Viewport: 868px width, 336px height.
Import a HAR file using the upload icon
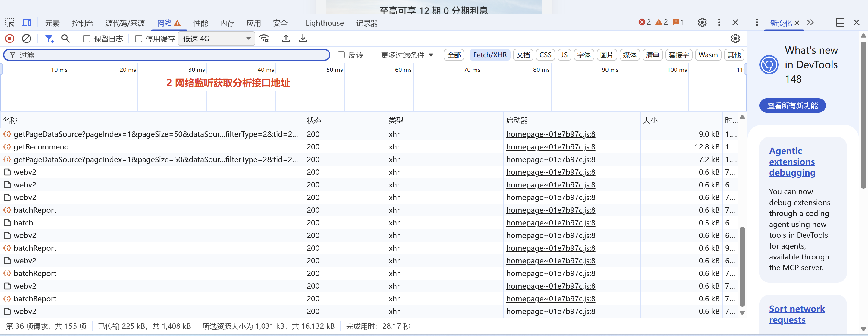point(286,39)
